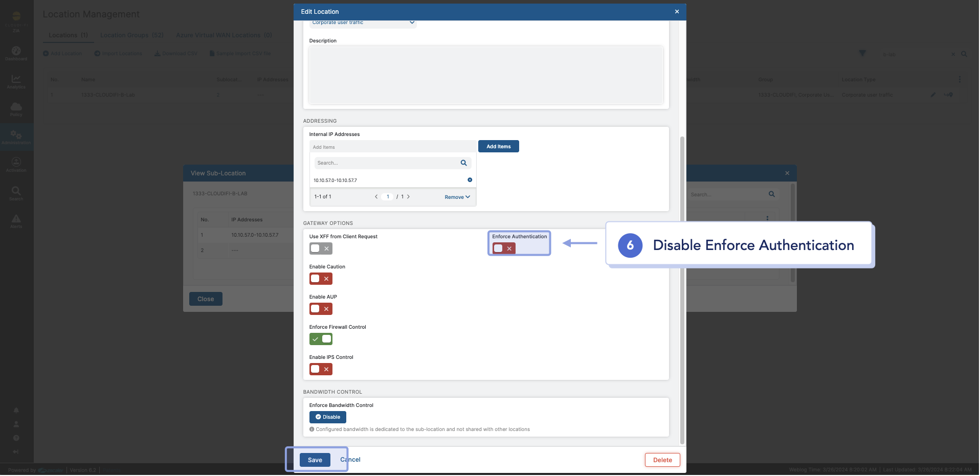This screenshot has width=980, height=476.
Task: Click the search magnifier in Internal IP Addresses
Action: [463, 163]
